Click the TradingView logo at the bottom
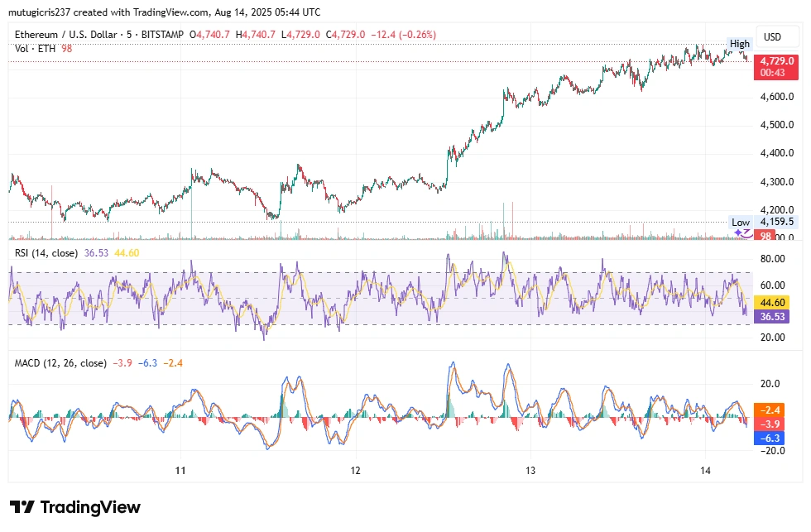The width and height of the screenshot is (811, 532). tap(75, 507)
